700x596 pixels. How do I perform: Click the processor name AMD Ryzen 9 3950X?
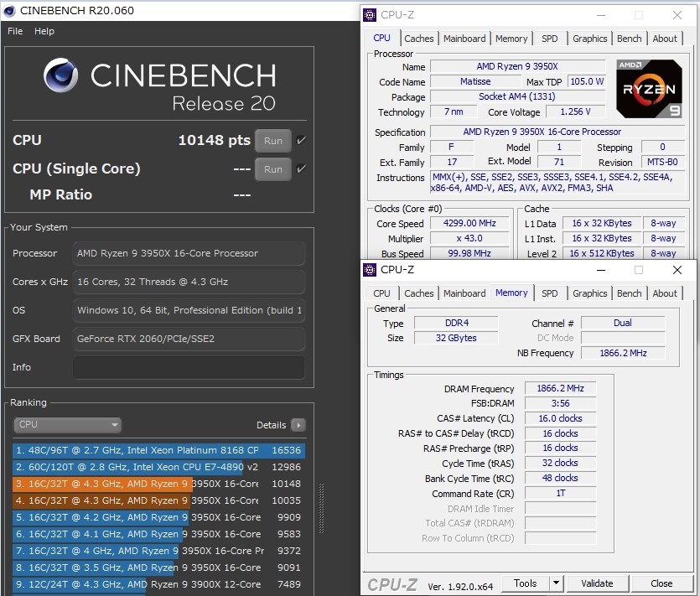tap(517, 66)
